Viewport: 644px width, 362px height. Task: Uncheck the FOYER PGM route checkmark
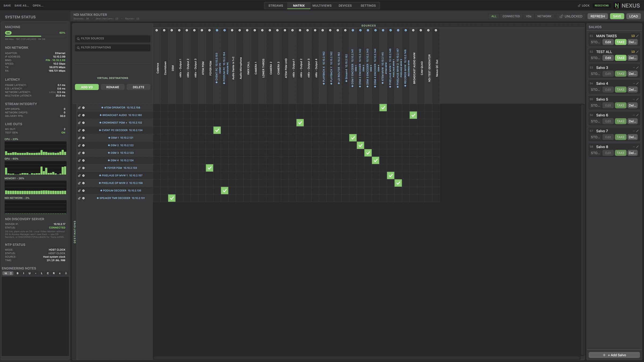pos(210,168)
